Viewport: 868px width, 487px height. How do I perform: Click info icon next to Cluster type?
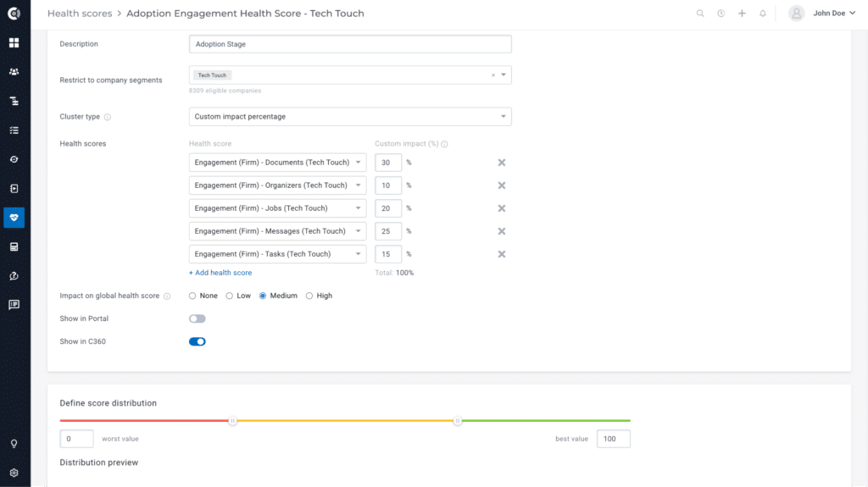click(x=108, y=118)
